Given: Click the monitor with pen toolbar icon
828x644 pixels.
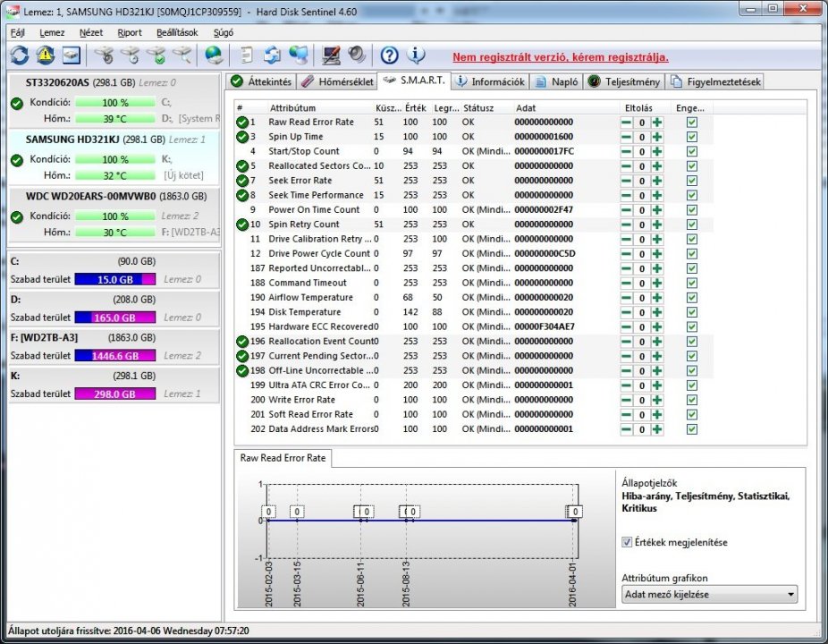Looking at the screenshot, I should tap(331, 55).
